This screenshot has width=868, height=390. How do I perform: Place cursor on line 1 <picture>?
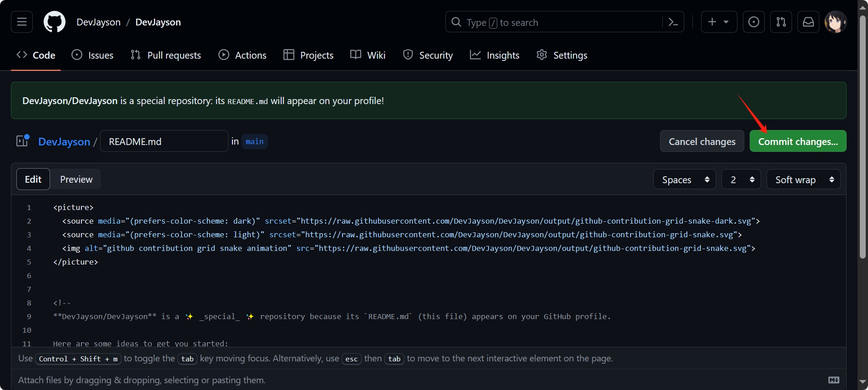pos(73,207)
